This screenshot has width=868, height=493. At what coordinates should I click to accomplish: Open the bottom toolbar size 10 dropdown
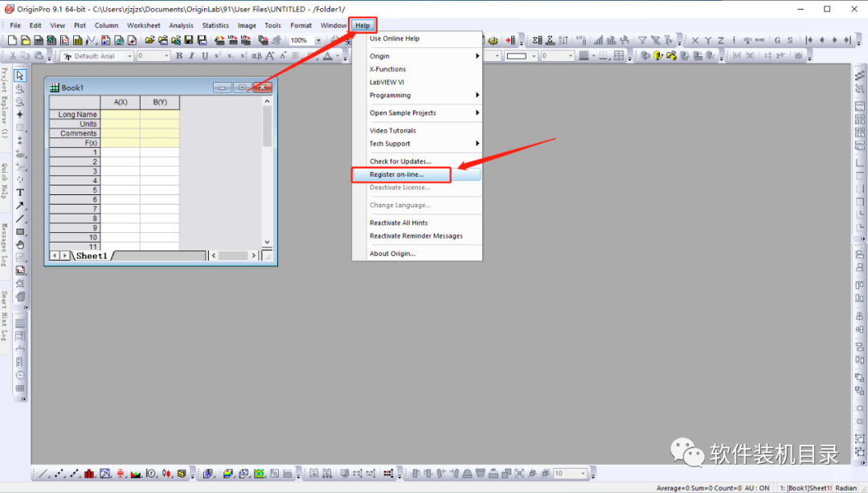pos(583,474)
